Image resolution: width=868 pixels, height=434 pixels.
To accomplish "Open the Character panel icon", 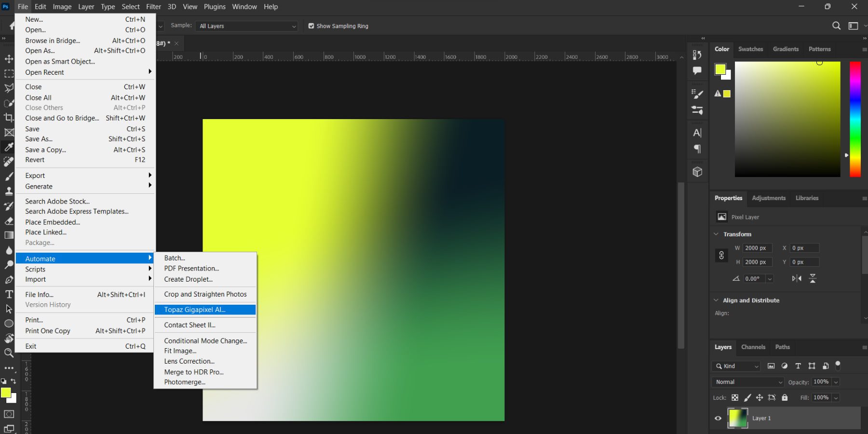I will [x=697, y=133].
